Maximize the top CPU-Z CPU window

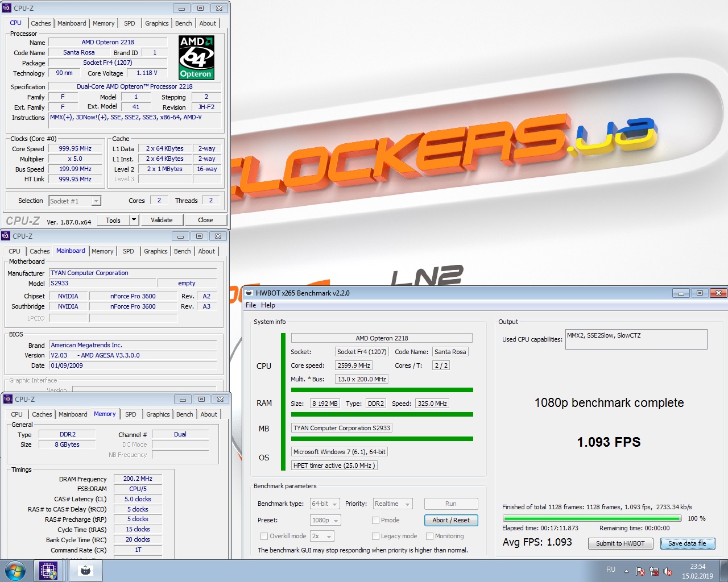click(201, 9)
